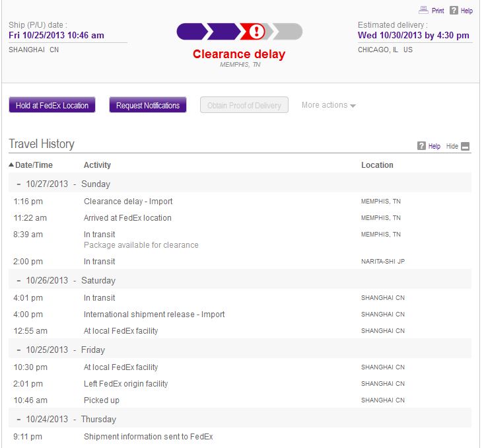Click 'Package available for clearance' note
The height and width of the screenshot is (448, 484).
(x=141, y=245)
